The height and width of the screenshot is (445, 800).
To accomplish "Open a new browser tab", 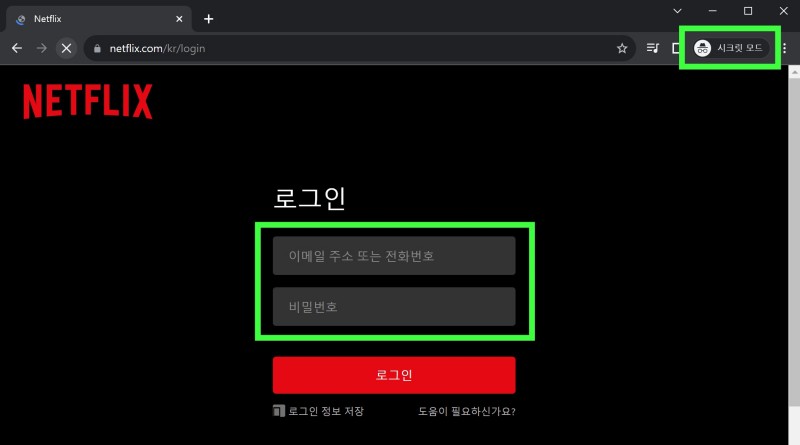I will (208, 19).
